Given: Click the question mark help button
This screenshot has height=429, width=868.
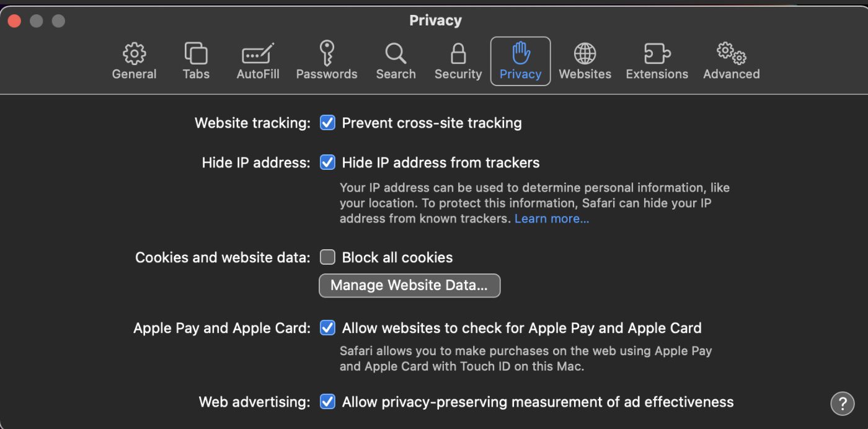Looking at the screenshot, I should tap(842, 403).
